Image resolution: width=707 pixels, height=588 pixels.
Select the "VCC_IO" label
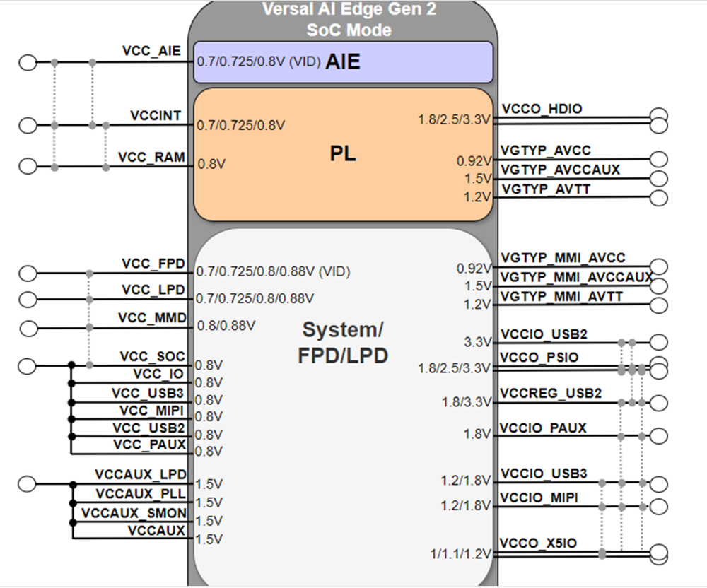click(x=158, y=374)
